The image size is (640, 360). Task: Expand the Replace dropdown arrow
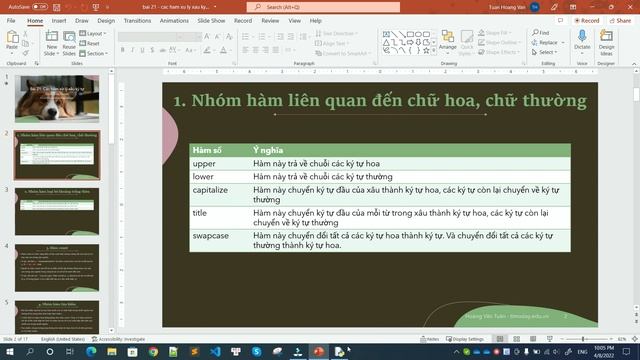click(563, 42)
